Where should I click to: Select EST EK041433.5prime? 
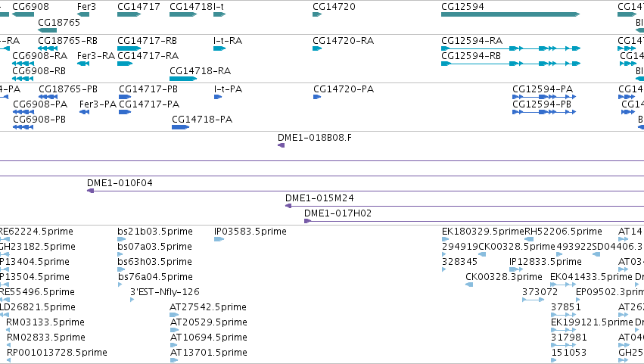point(591,277)
